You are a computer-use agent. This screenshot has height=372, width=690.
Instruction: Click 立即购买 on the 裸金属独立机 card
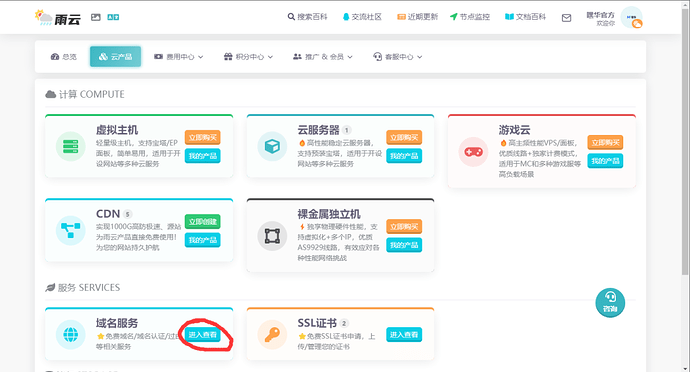tap(404, 227)
